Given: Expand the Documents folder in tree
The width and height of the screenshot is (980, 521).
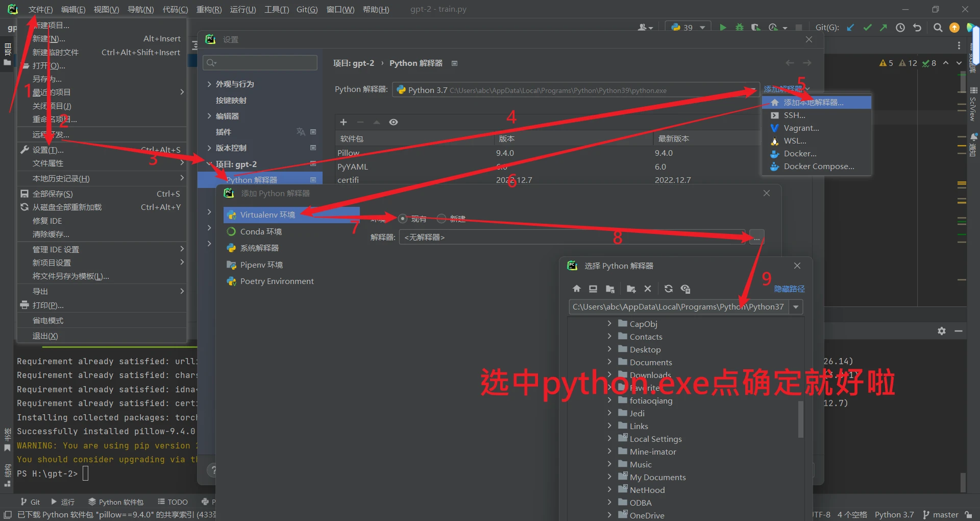Looking at the screenshot, I should click(609, 362).
